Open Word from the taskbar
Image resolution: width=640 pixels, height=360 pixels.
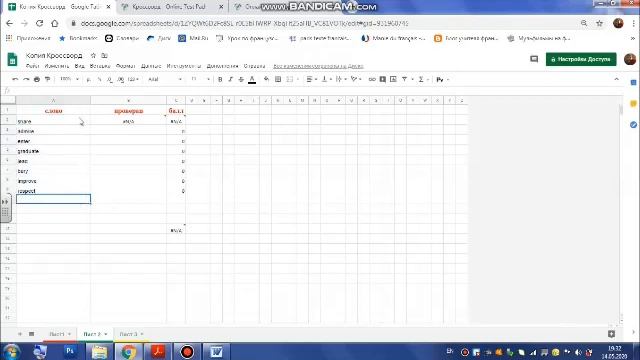[216, 351]
